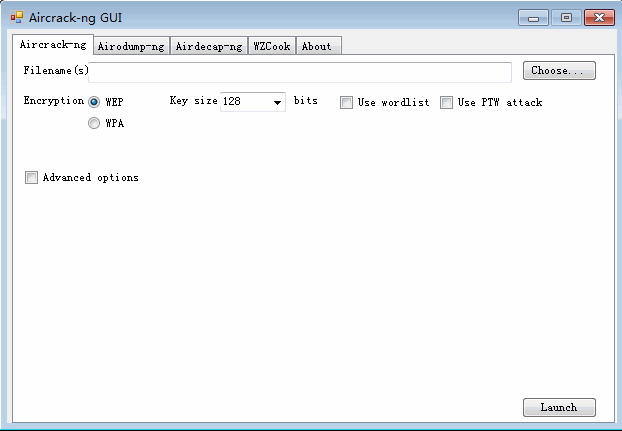Open the About tab
The image size is (622, 431).
pyautogui.click(x=318, y=46)
